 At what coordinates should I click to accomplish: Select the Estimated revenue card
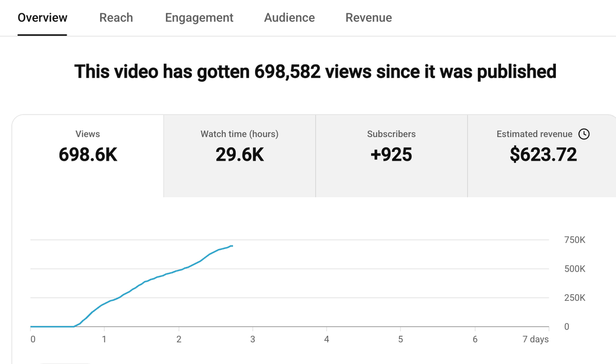pyautogui.click(x=542, y=156)
